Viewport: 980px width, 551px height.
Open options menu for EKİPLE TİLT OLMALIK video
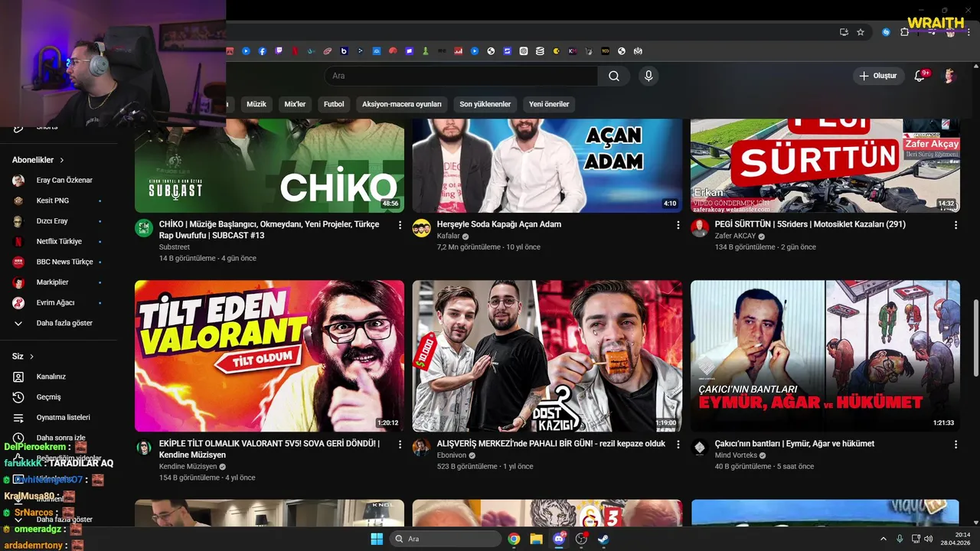click(x=400, y=445)
